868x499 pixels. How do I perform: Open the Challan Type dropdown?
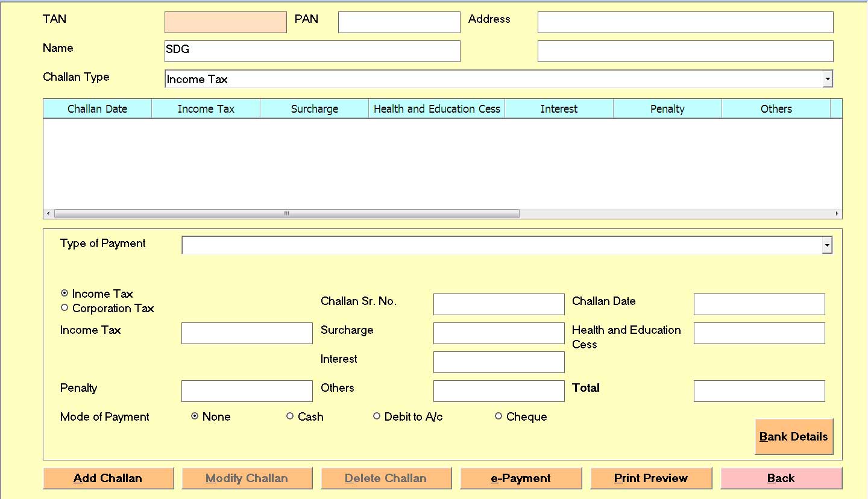(828, 79)
